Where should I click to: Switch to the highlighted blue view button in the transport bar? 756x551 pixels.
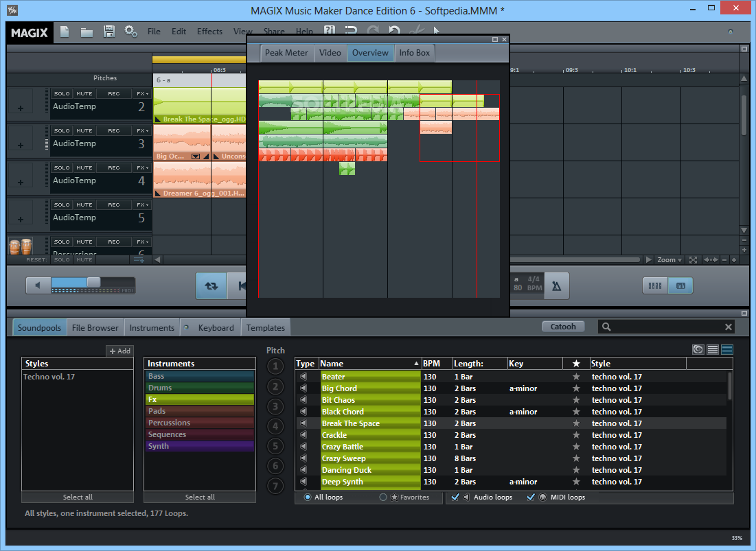click(680, 285)
